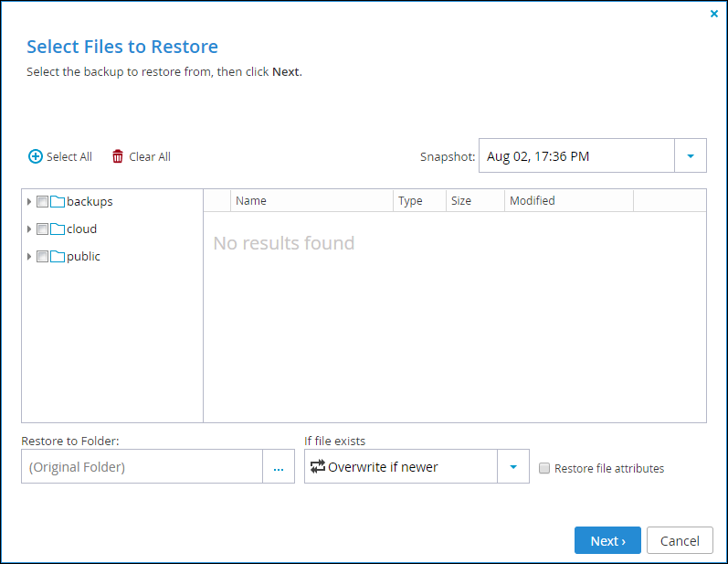The width and height of the screenshot is (728, 564).
Task: Close the restore dialog with the X
Action: pyautogui.click(x=714, y=14)
